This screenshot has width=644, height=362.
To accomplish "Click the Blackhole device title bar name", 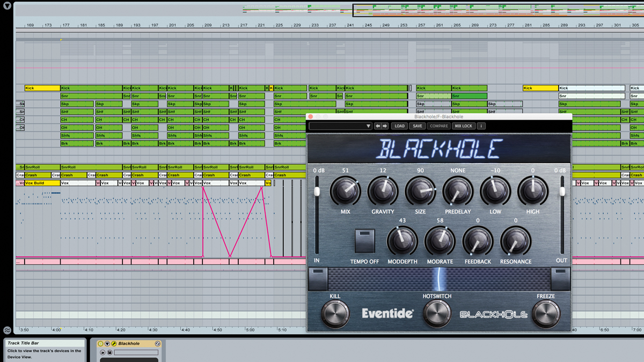I will 129,344.
